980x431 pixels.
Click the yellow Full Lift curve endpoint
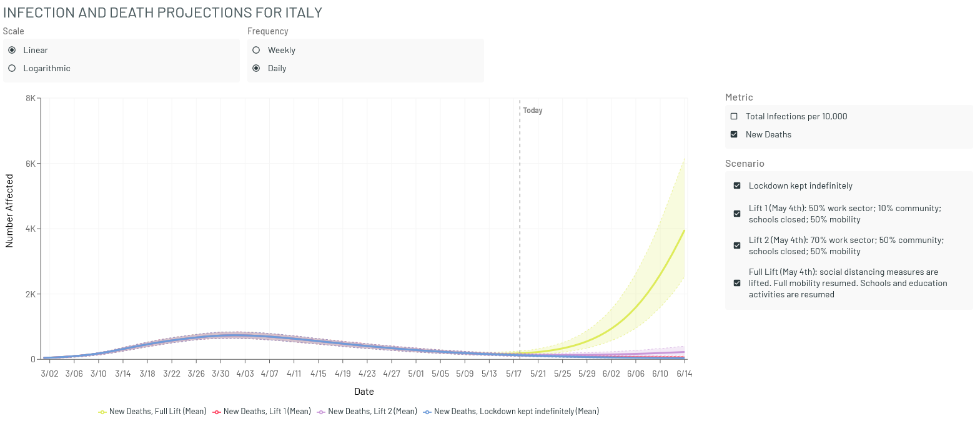click(x=685, y=230)
